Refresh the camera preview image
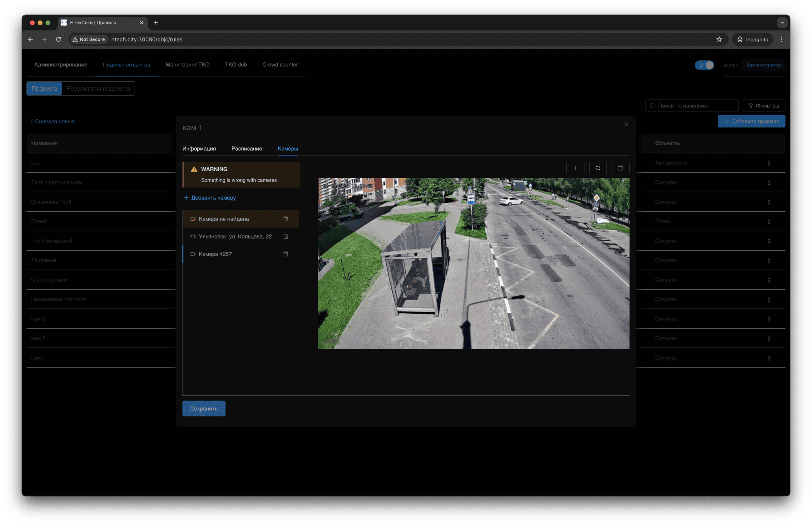The image size is (812, 525). click(x=598, y=168)
